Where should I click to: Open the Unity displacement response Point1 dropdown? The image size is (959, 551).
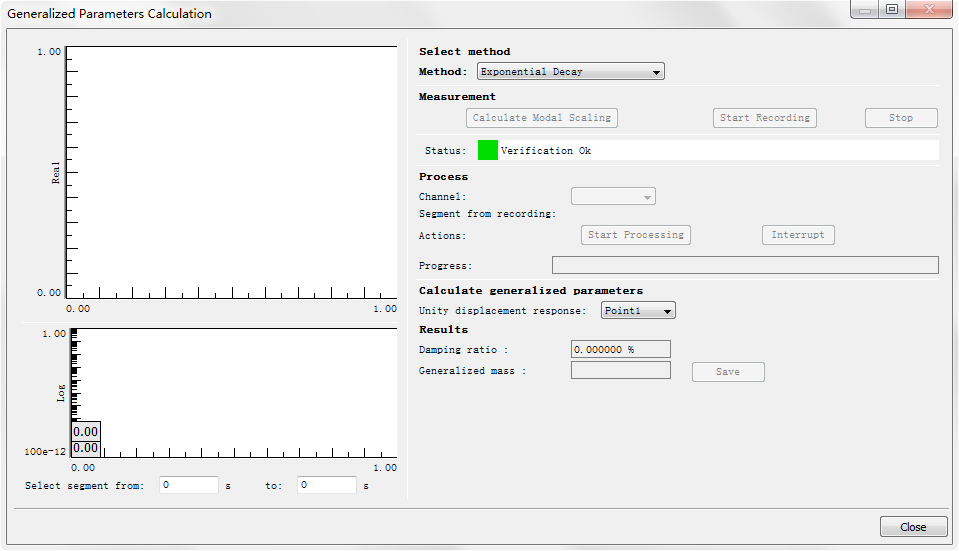point(638,311)
